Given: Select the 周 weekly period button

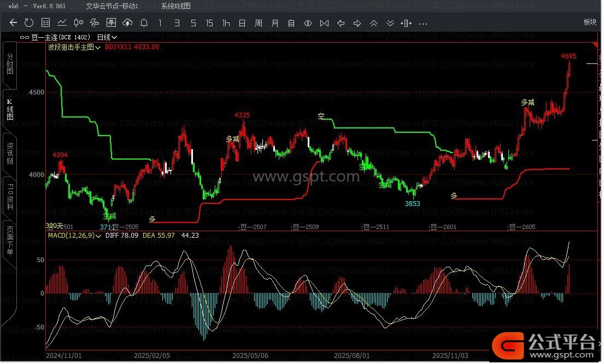Looking at the screenshot, I should point(259,23).
